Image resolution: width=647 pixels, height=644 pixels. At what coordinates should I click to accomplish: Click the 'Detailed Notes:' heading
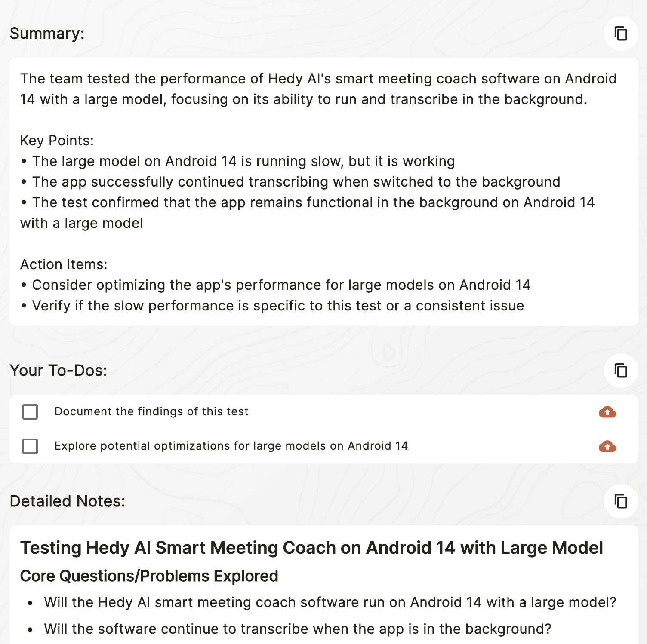pyautogui.click(x=68, y=501)
